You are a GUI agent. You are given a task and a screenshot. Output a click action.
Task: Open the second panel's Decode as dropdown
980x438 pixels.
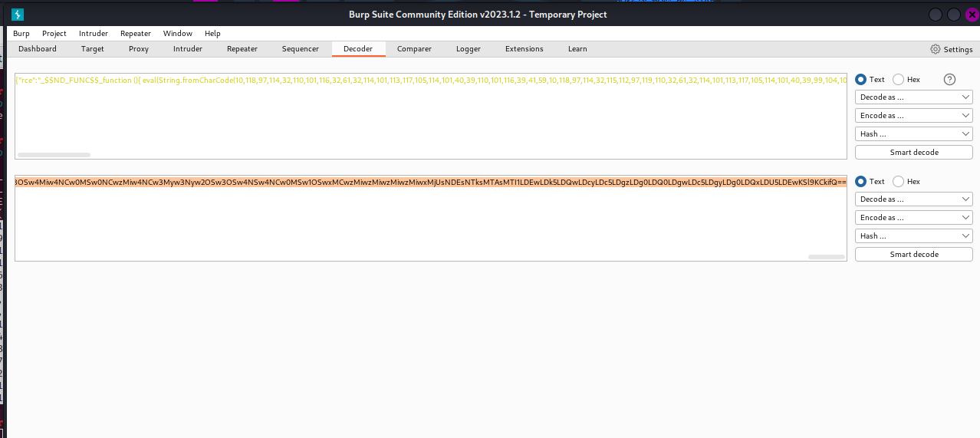(x=913, y=199)
